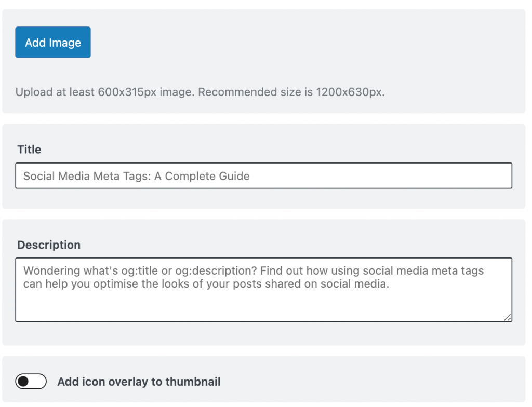This screenshot has height=407, width=532.
Task: Click the Add Image button
Action: pos(52,43)
